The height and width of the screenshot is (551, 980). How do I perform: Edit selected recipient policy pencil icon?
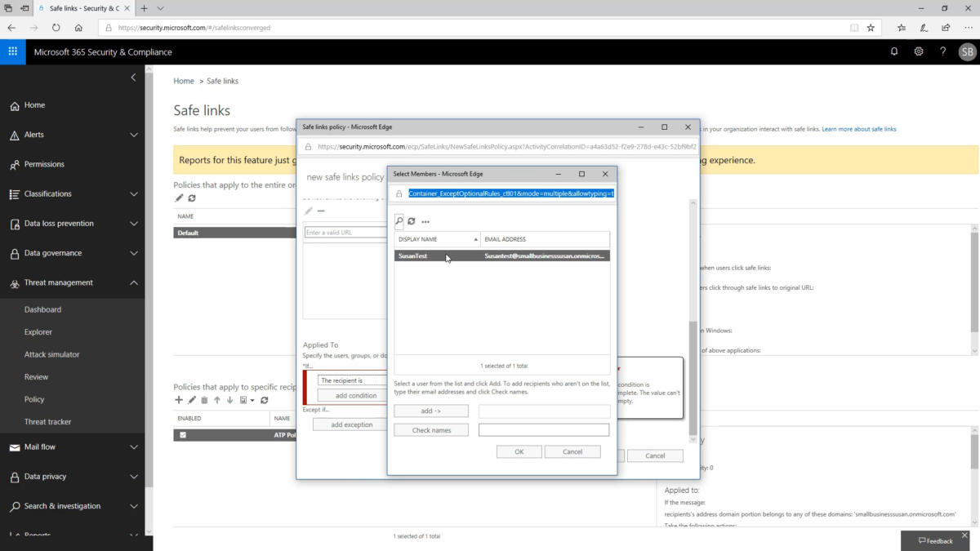click(192, 400)
